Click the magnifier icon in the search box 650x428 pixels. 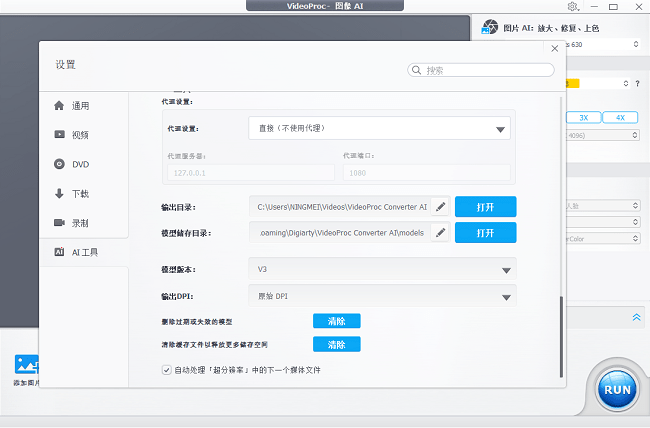point(417,71)
